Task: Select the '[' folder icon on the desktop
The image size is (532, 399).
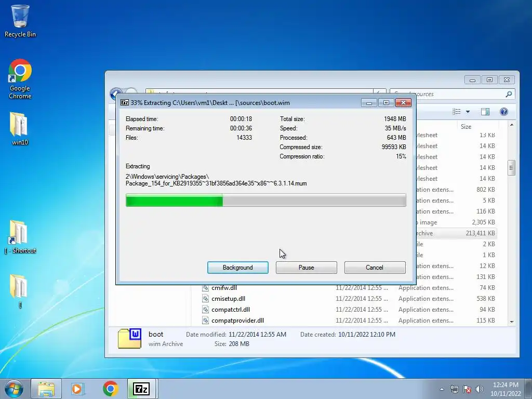Action: tap(20, 291)
